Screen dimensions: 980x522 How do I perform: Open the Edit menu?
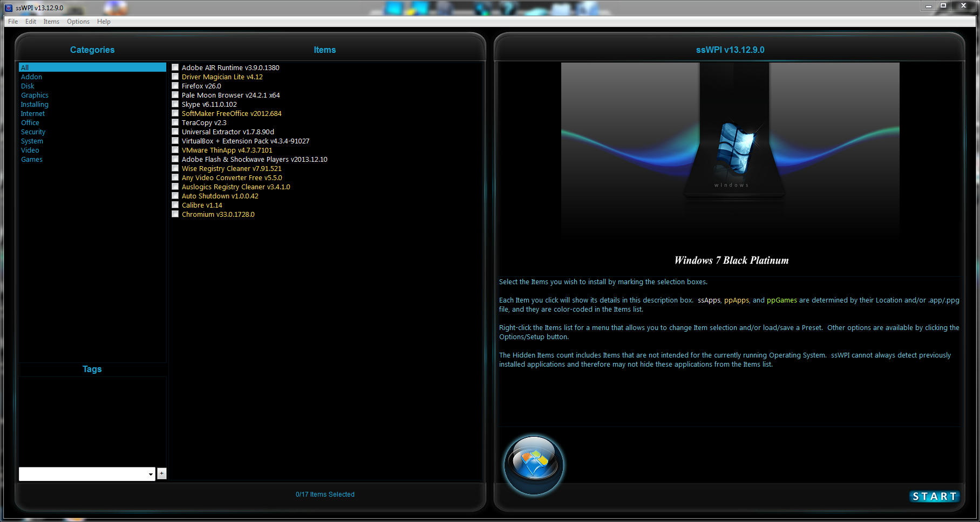(30, 22)
